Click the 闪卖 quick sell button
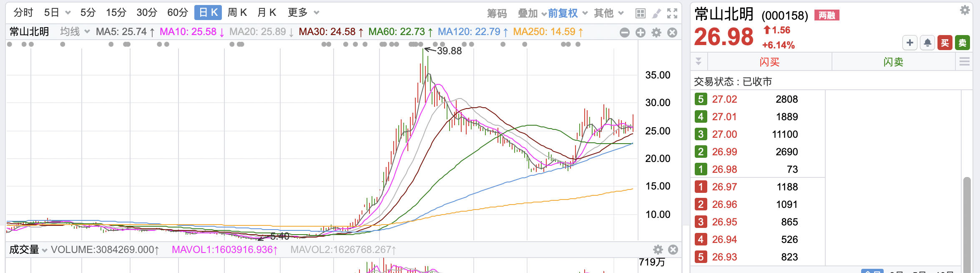 [x=893, y=62]
